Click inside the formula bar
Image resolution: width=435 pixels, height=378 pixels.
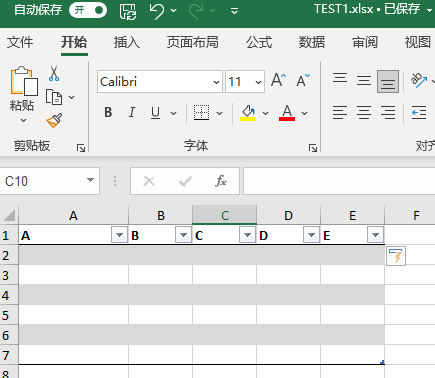339,181
